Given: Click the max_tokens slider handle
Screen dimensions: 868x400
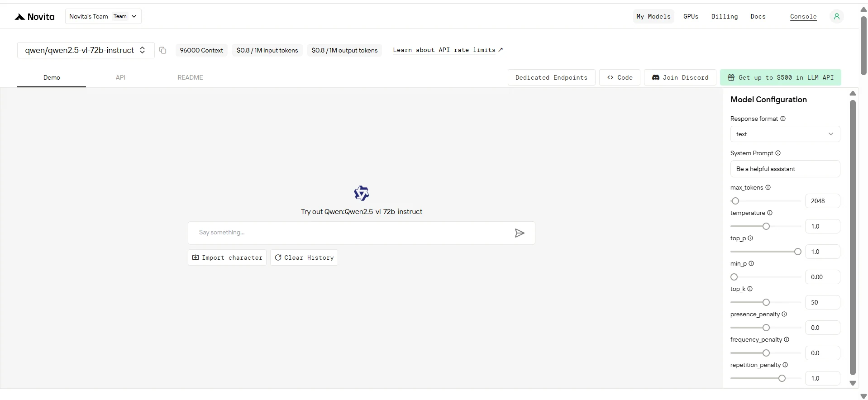Looking at the screenshot, I should pyautogui.click(x=735, y=201).
